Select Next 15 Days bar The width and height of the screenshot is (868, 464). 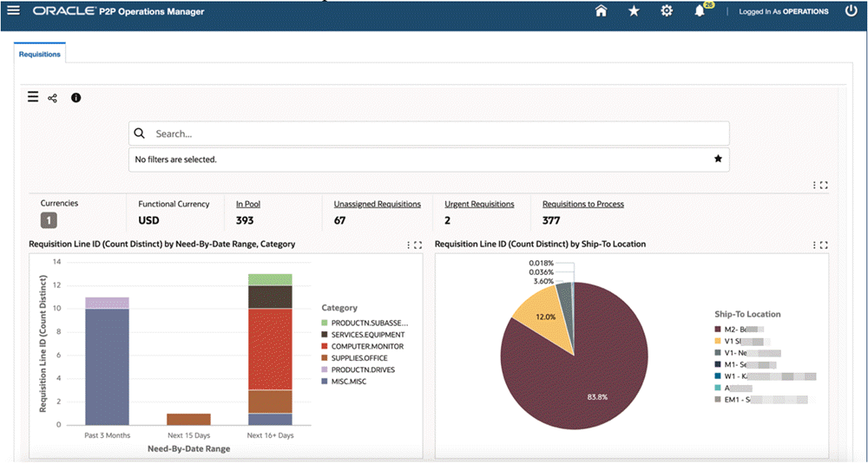coord(188,419)
